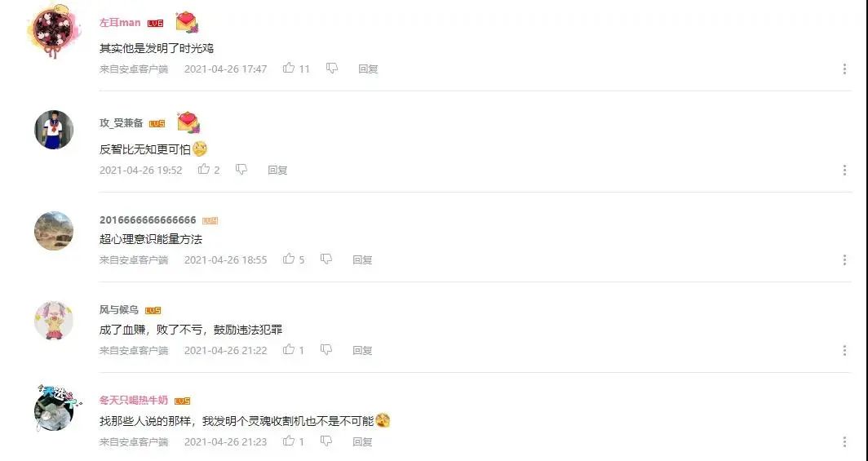
Task: Like the comment by 左耳man
Action: (x=289, y=68)
